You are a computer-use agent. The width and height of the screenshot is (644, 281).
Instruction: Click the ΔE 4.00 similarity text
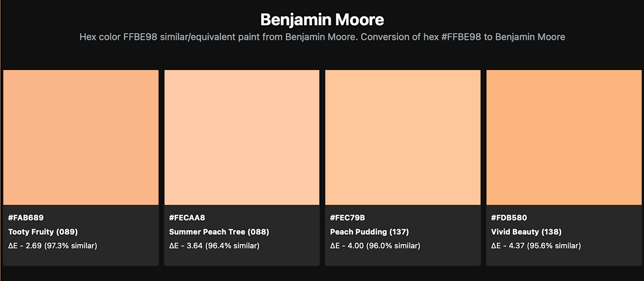point(375,246)
